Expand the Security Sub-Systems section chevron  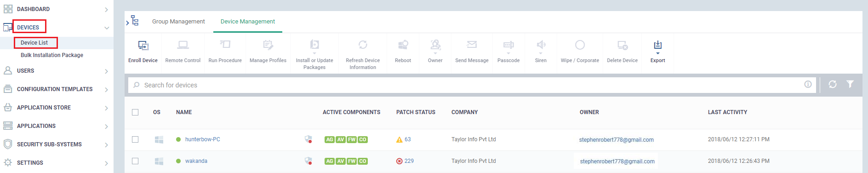click(x=106, y=144)
